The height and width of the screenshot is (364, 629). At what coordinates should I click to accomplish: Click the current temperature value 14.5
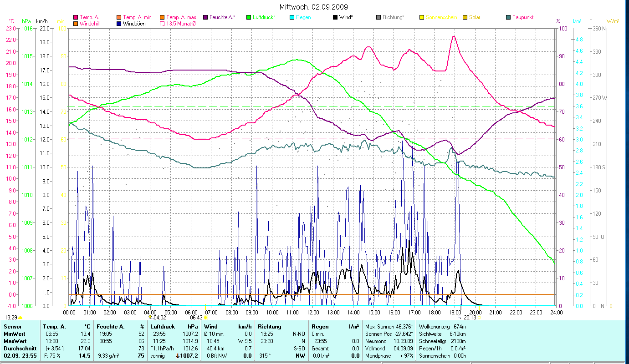[x=85, y=356]
